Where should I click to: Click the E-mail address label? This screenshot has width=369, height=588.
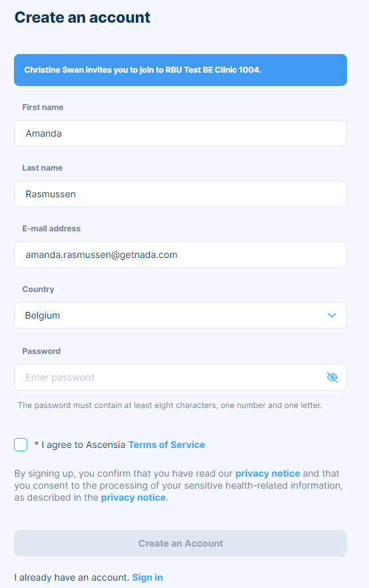point(51,229)
